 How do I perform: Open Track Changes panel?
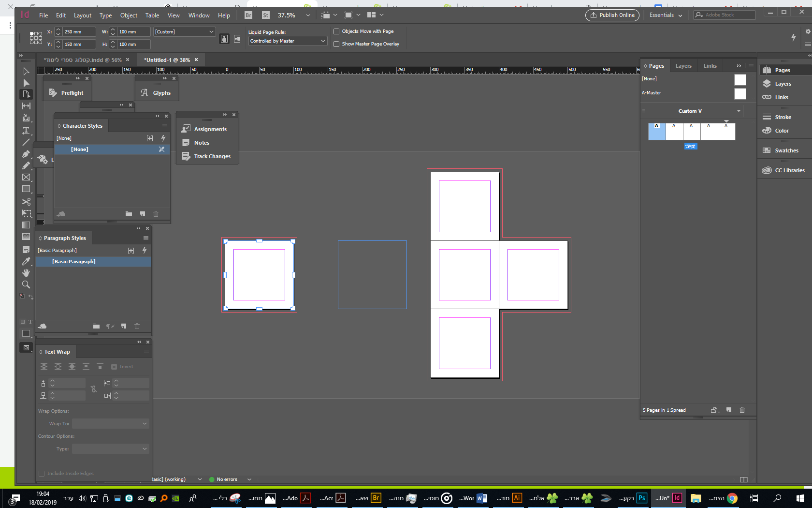click(212, 156)
